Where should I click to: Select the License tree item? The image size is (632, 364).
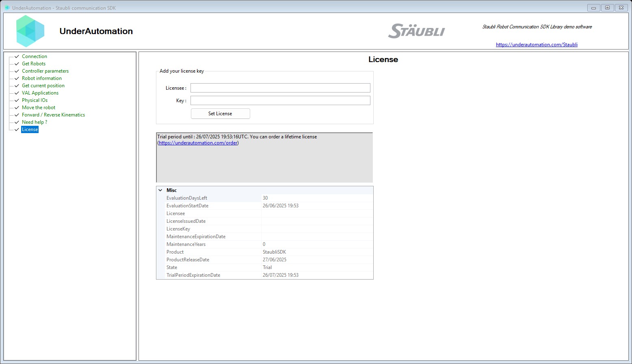pos(30,129)
